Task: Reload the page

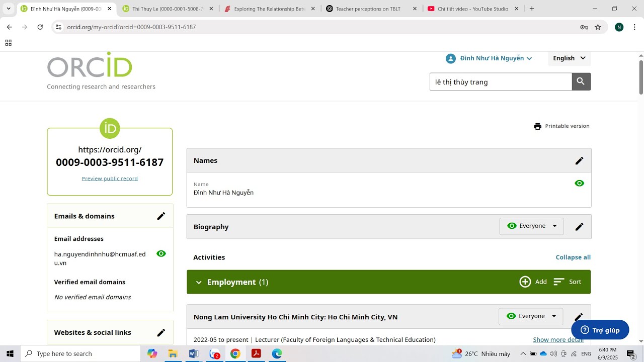Action: click(x=40, y=27)
